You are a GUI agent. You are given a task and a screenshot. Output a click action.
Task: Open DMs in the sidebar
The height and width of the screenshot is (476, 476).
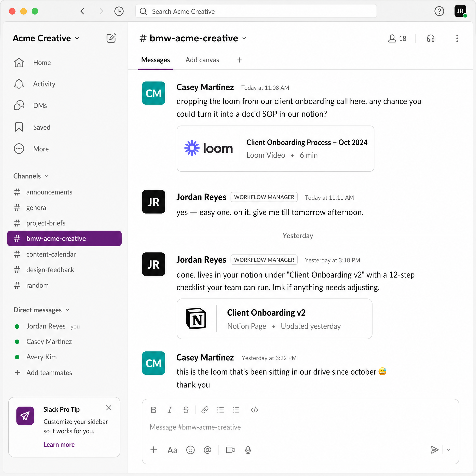(30, 106)
